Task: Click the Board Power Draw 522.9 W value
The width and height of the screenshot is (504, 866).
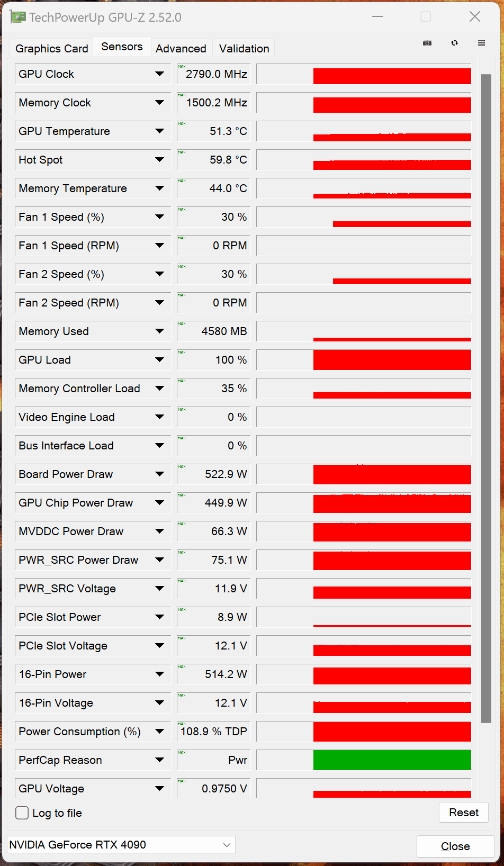Action: pyautogui.click(x=213, y=474)
